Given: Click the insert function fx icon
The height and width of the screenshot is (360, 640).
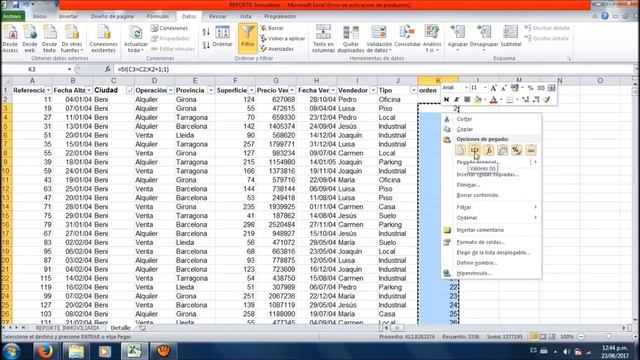Looking at the screenshot, I should (x=107, y=69).
